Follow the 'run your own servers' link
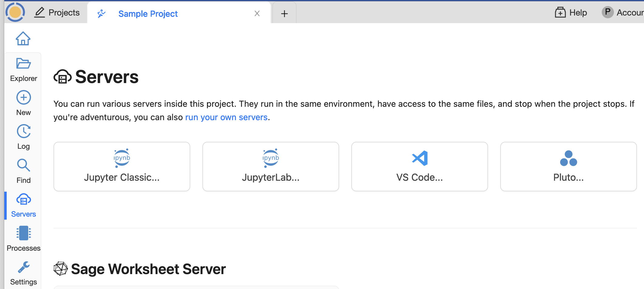The image size is (644, 289). pos(226,117)
